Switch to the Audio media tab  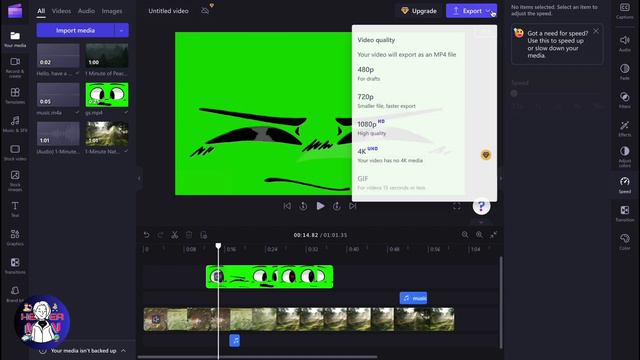87,11
